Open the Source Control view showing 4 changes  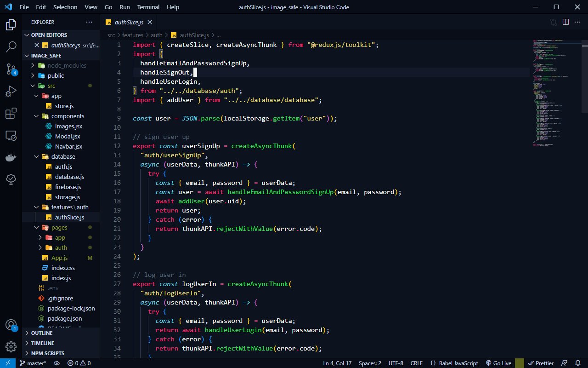point(10,68)
